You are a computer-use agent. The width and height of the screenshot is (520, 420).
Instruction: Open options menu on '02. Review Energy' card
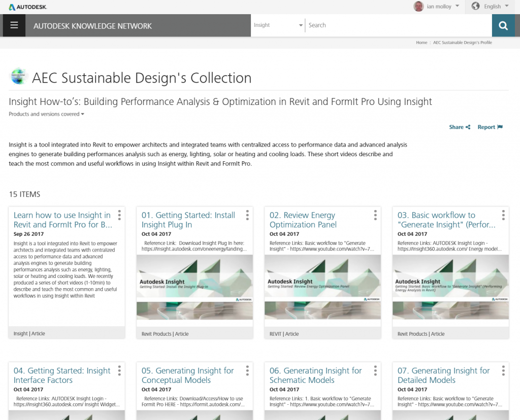(x=375, y=215)
